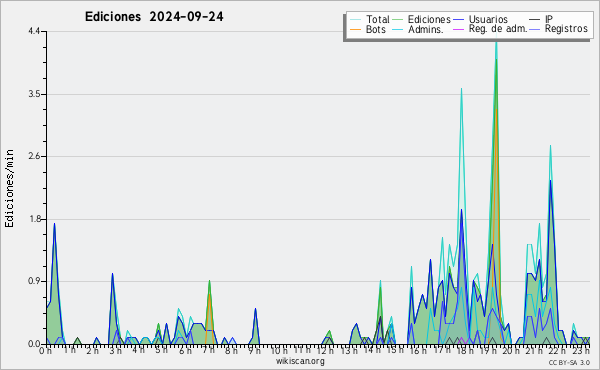Click the '7 h' x-axis label

pos(209,350)
